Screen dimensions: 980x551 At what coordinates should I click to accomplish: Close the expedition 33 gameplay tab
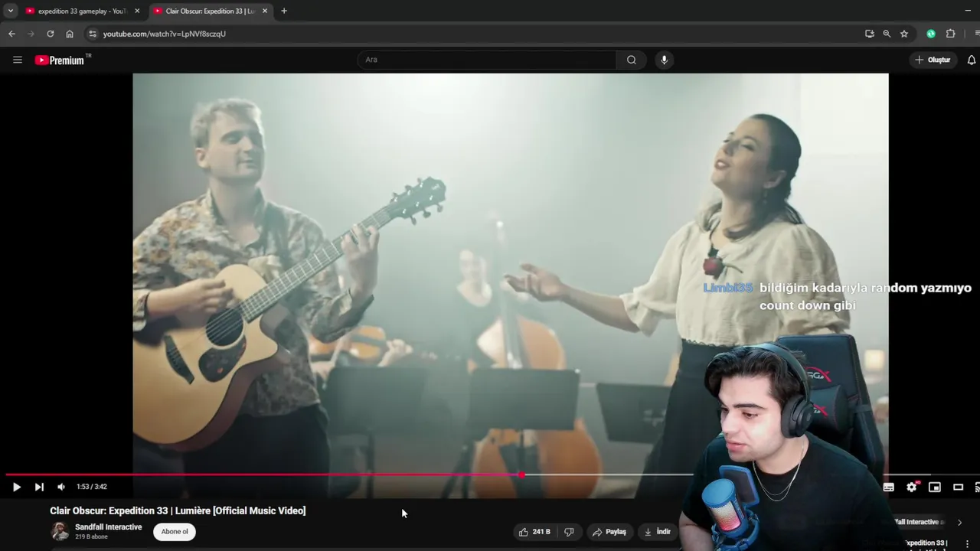pos(137,11)
